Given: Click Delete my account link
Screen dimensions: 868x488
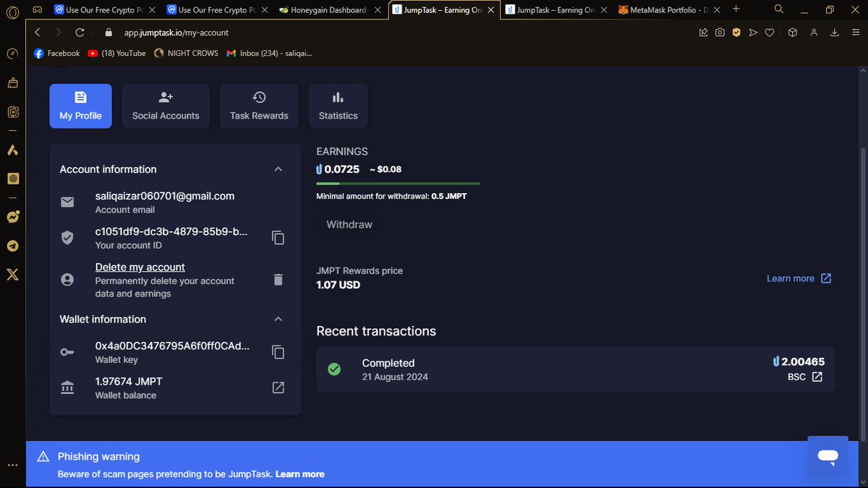Looking at the screenshot, I should pyautogui.click(x=140, y=267).
